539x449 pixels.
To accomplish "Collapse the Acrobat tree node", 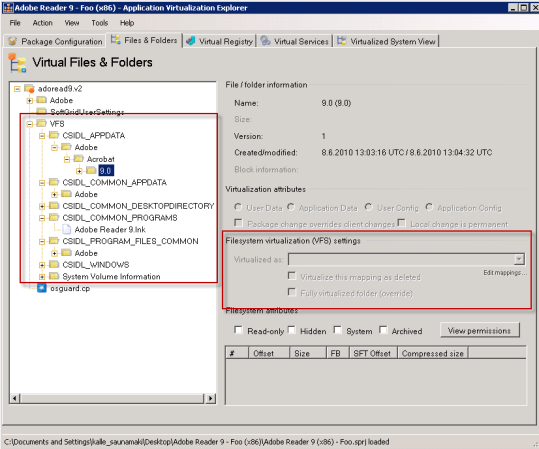I will 67,159.
